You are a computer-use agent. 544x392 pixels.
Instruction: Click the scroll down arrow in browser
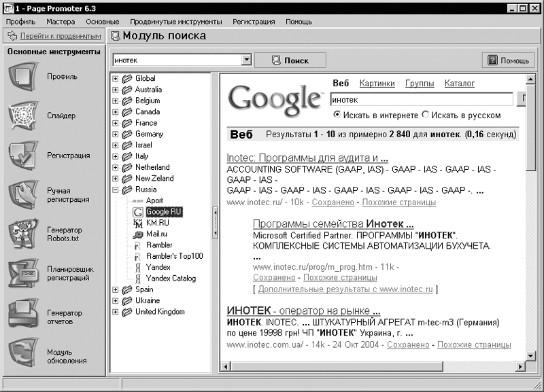coord(530,355)
